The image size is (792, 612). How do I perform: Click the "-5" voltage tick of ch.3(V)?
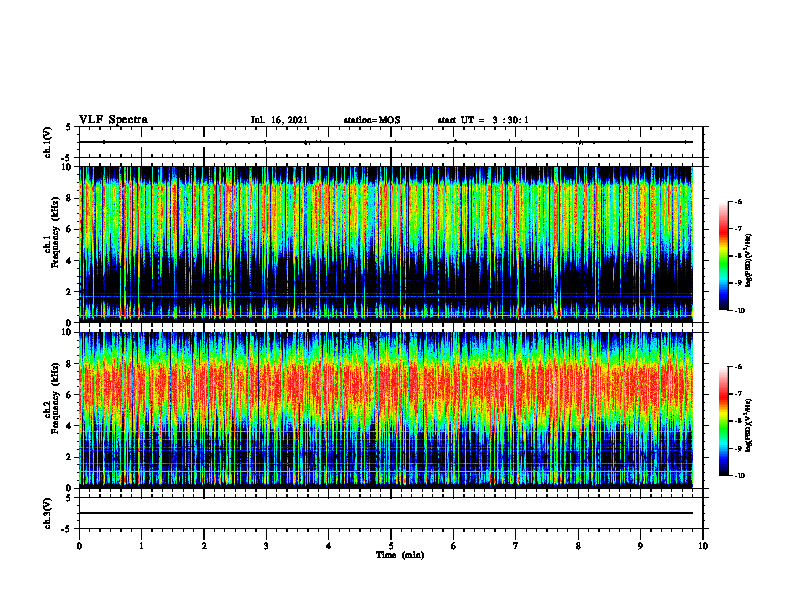68,529
